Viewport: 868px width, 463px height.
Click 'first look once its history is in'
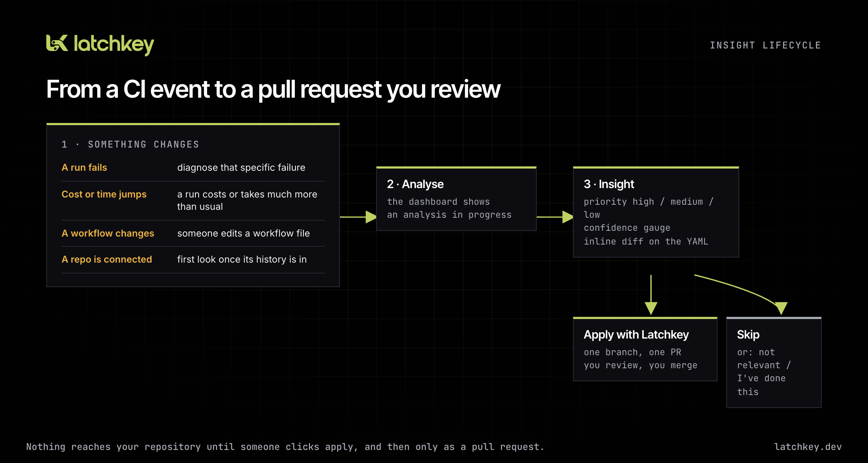pyautogui.click(x=242, y=259)
